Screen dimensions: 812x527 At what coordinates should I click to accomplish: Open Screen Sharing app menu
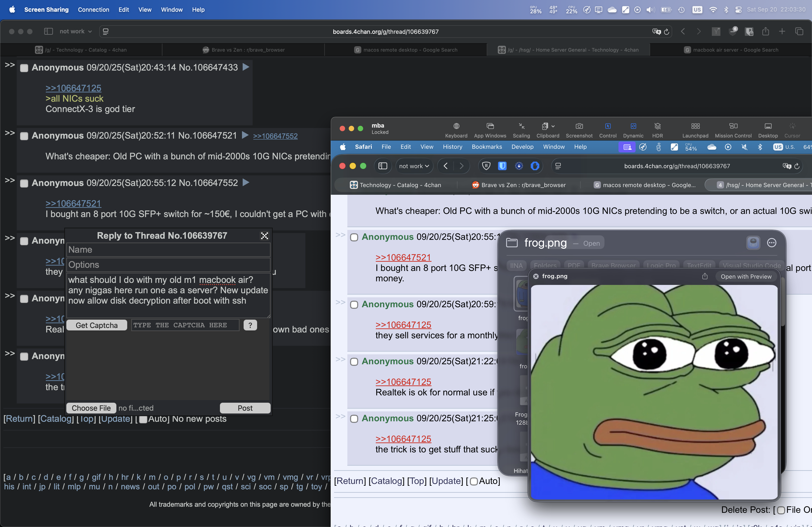click(46, 9)
